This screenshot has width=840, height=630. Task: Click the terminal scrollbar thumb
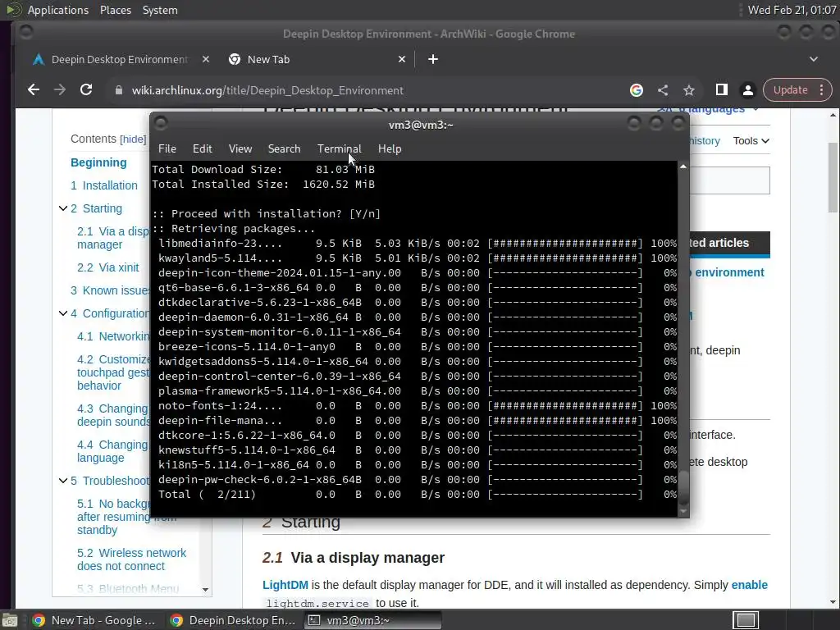click(683, 486)
